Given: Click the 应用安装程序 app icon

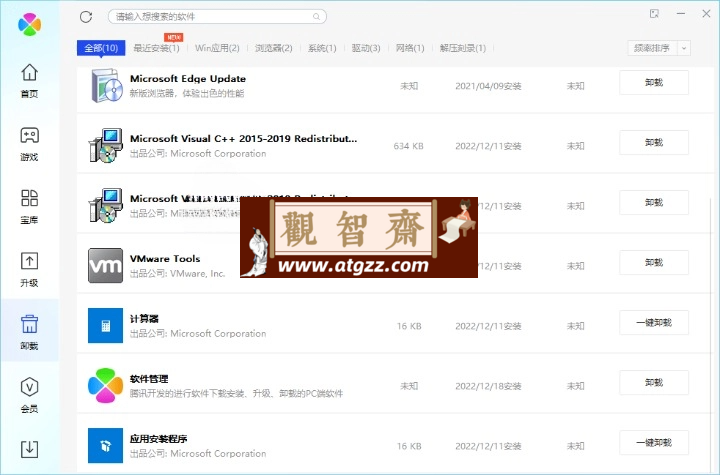Looking at the screenshot, I should click(x=106, y=446).
